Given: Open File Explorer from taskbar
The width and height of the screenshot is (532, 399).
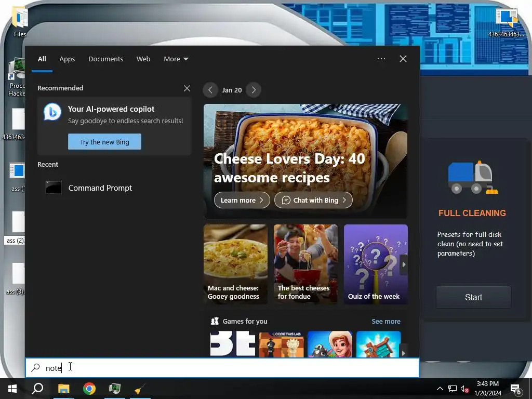Looking at the screenshot, I should [x=63, y=389].
